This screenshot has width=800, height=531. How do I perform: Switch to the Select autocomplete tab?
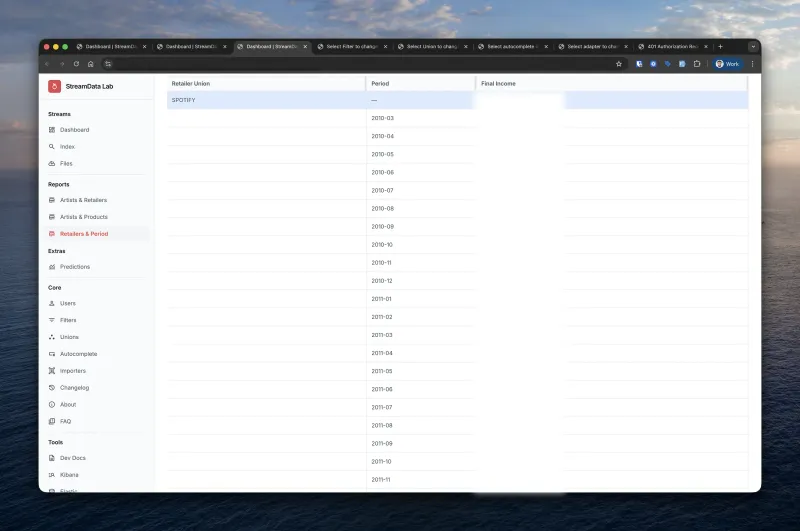coord(513,46)
